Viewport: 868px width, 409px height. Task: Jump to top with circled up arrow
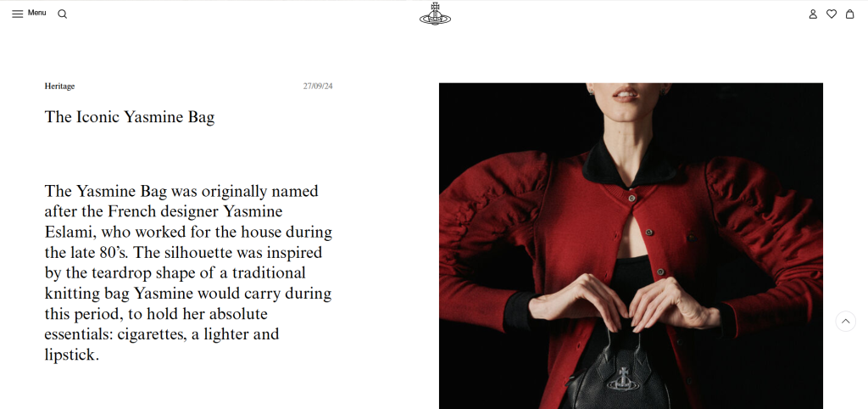click(845, 321)
